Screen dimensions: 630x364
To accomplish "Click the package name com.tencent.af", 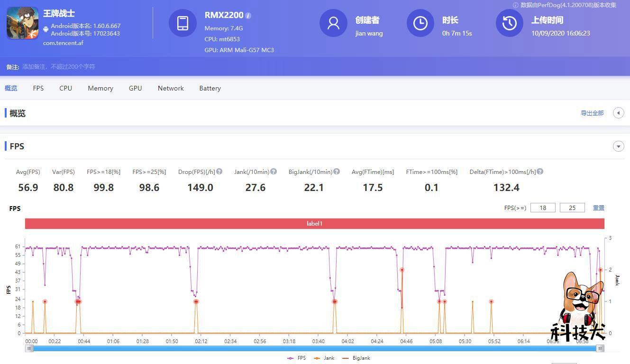I will [x=63, y=43].
